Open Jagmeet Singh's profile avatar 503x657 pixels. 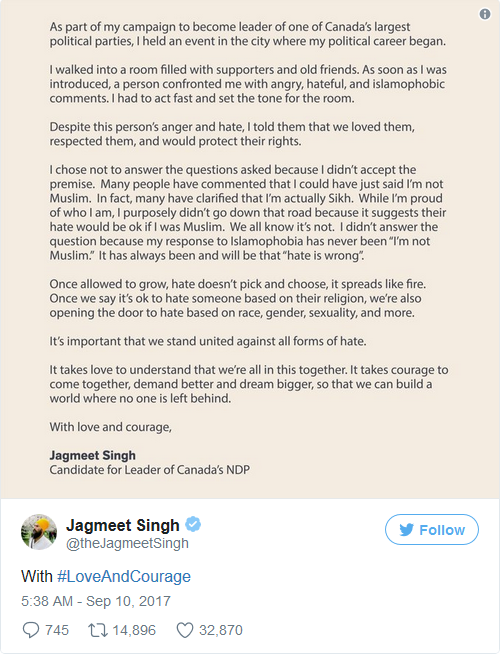[39, 532]
